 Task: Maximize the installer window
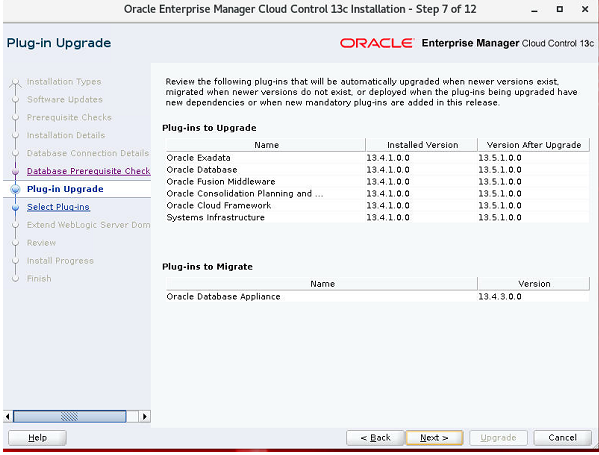click(x=560, y=9)
